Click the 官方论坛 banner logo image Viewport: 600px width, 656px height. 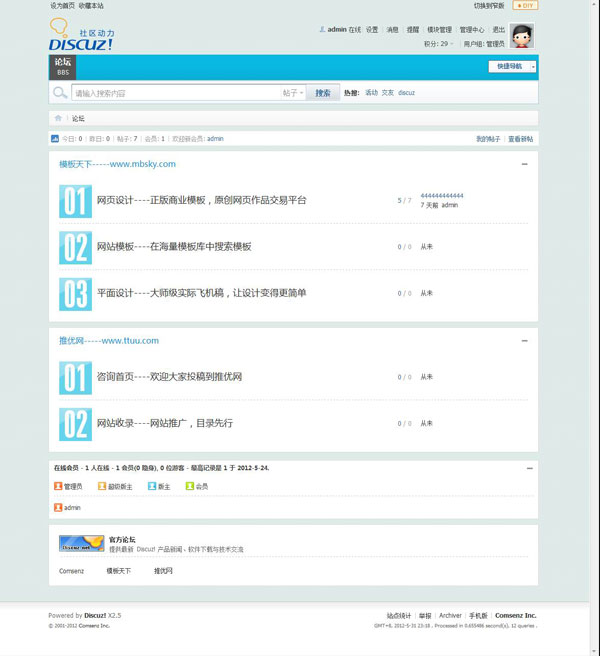coord(81,543)
